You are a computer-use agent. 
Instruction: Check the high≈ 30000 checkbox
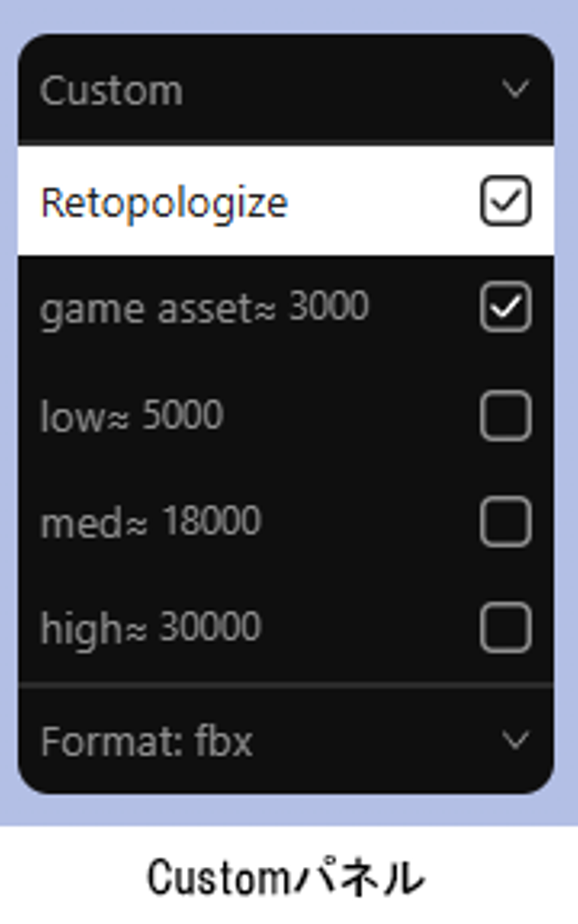(x=506, y=627)
